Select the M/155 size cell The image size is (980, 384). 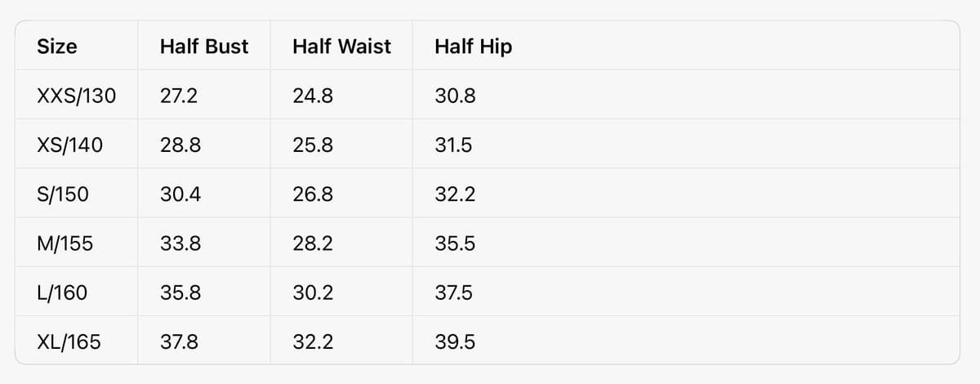click(x=65, y=243)
